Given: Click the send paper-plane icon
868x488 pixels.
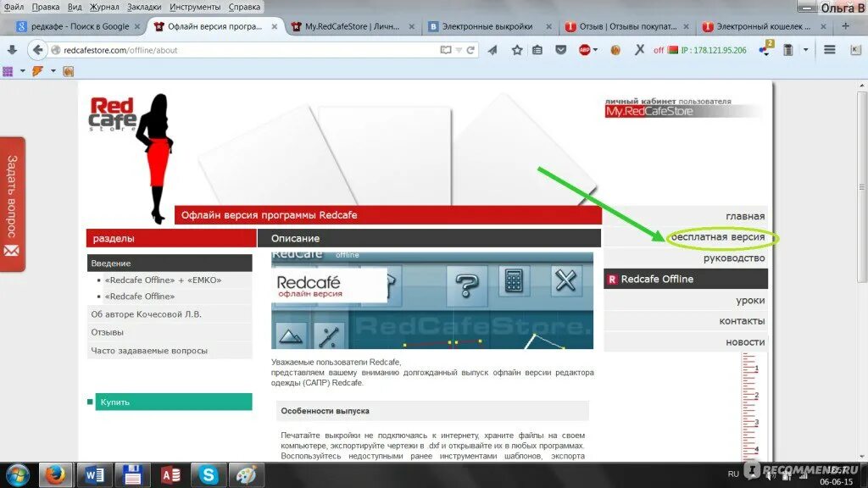Looking at the screenshot, I should pos(492,50).
